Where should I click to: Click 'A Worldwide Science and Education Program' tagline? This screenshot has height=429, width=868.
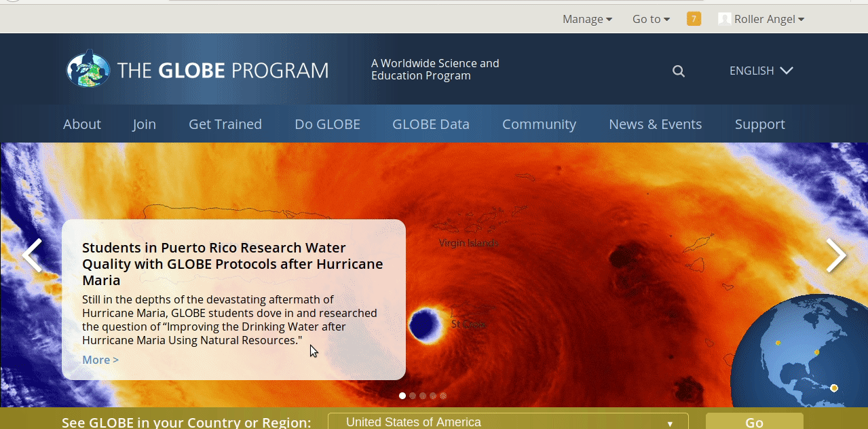tap(435, 69)
